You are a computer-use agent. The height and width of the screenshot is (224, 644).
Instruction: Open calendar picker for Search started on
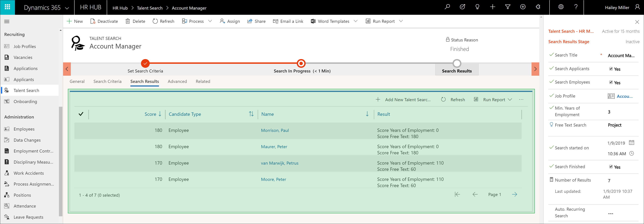pyautogui.click(x=632, y=143)
